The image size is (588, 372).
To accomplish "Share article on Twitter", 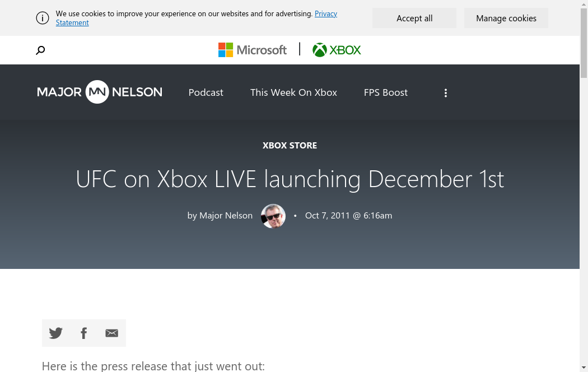I will pos(56,333).
